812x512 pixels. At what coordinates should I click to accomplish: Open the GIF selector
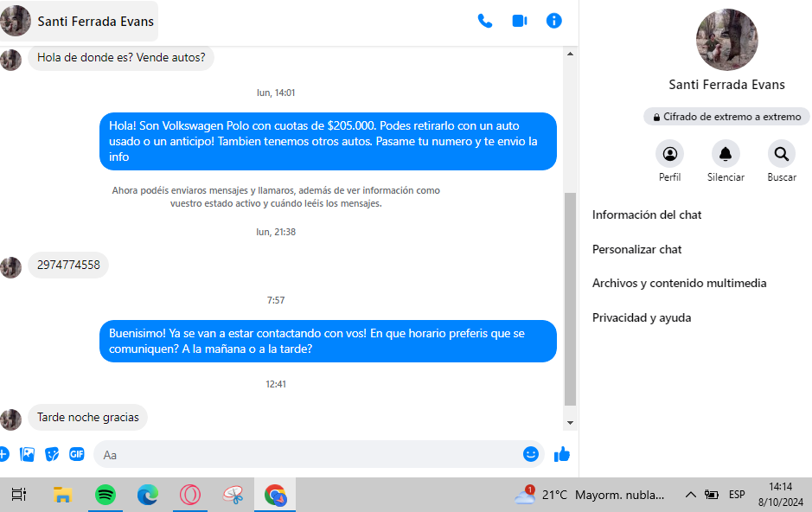pos(77,454)
